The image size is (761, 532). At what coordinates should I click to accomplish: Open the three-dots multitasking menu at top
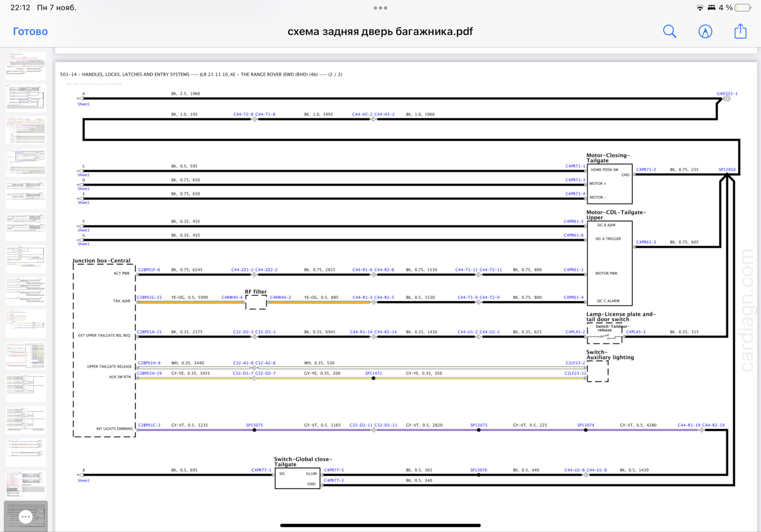click(x=380, y=8)
